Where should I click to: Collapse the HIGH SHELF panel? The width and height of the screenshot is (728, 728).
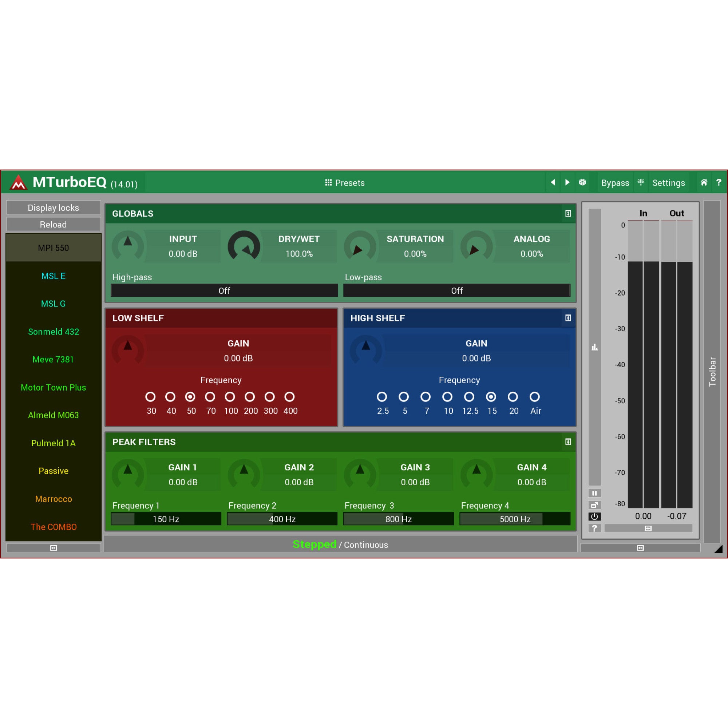click(x=568, y=318)
